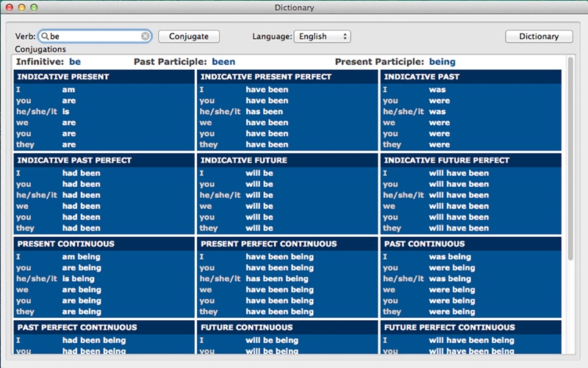Click the Dictionary button
The height and width of the screenshot is (368, 588).
point(539,36)
